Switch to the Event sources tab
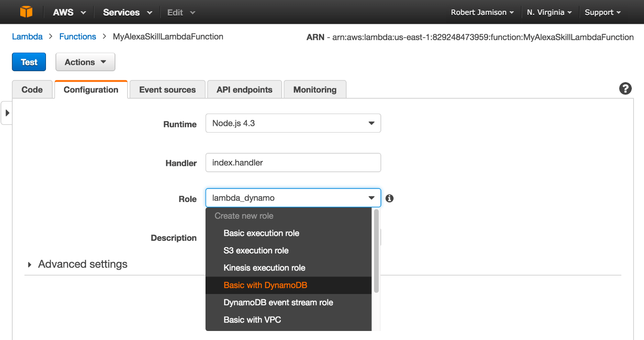Viewport: 644px width, 340px height. click(x=167, y=90)
